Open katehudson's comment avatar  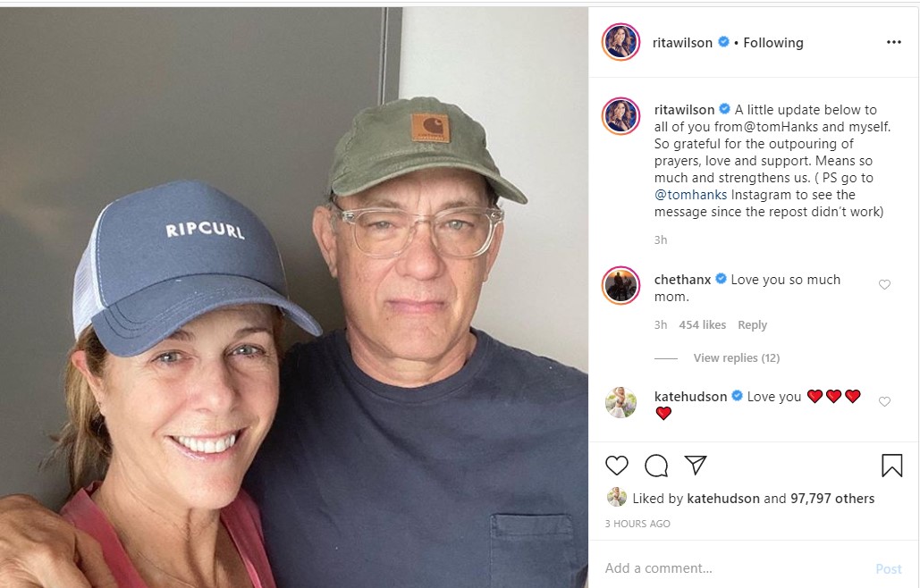pos(620,402)
